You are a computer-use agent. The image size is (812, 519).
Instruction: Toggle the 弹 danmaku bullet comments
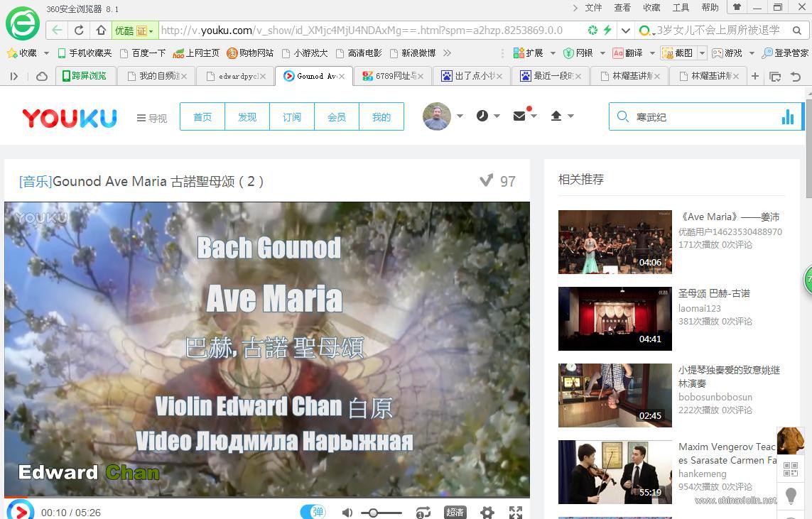pos(313,511)
